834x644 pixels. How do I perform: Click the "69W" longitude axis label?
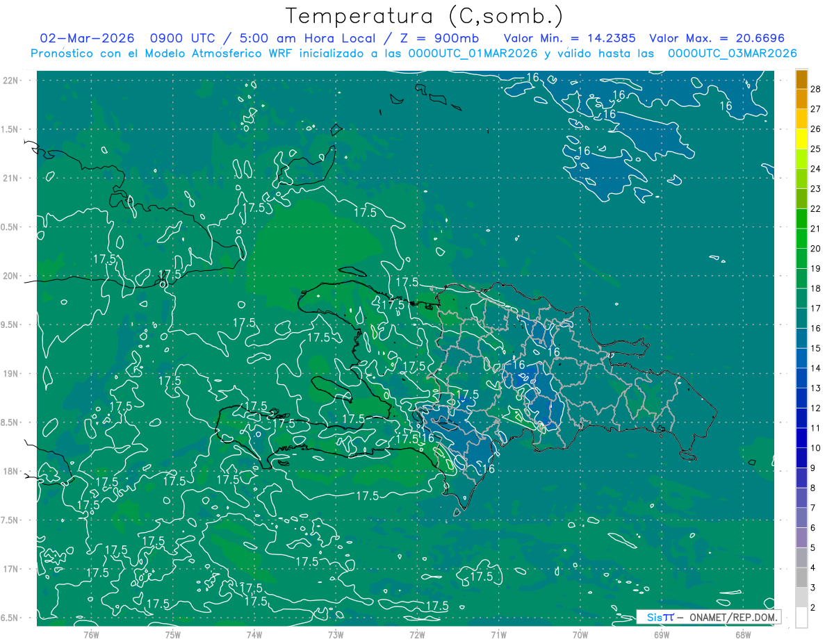pos(661,635)
